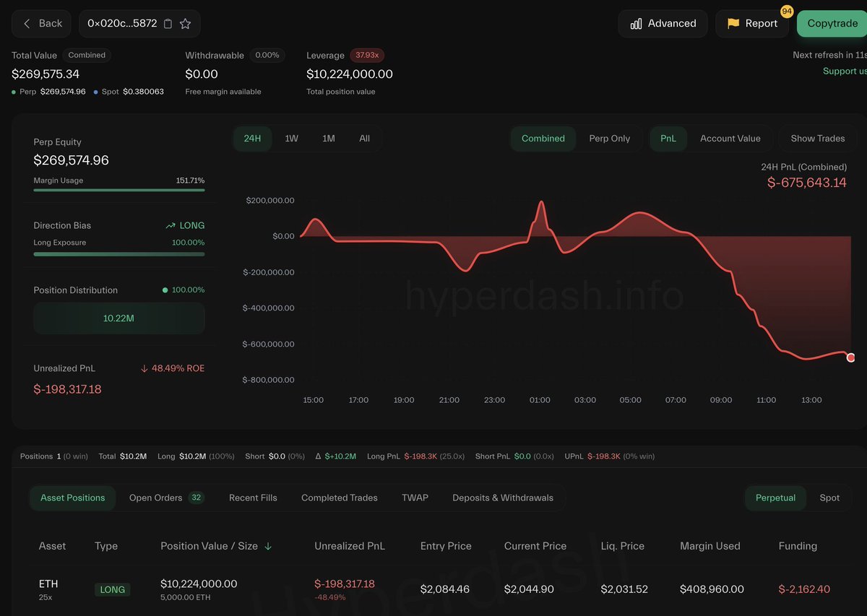The height and width of the screenshot is (616, 867).
Task: Click the red endpoint marker on the PnL chart
Action: (x=851, y=357)
